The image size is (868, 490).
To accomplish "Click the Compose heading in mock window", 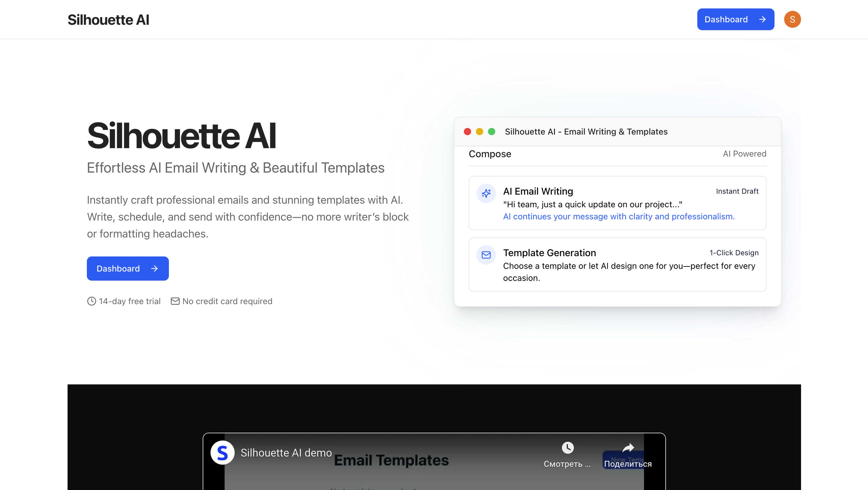I will tap(490, 154).
